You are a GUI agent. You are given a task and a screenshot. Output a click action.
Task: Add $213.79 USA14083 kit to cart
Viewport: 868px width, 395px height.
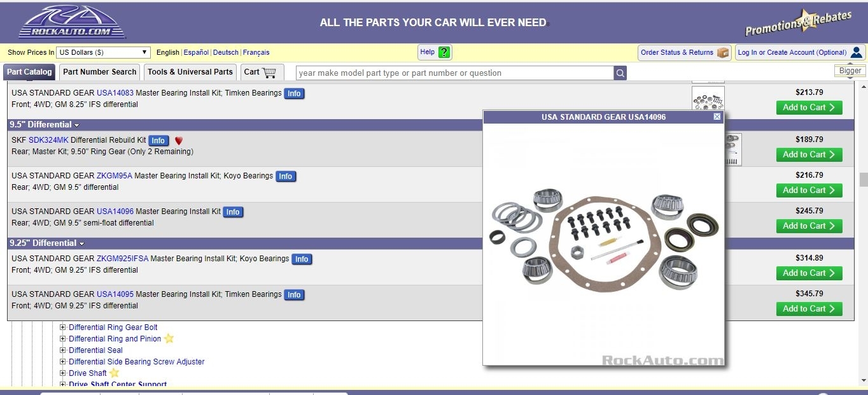(x=809, y=108)
